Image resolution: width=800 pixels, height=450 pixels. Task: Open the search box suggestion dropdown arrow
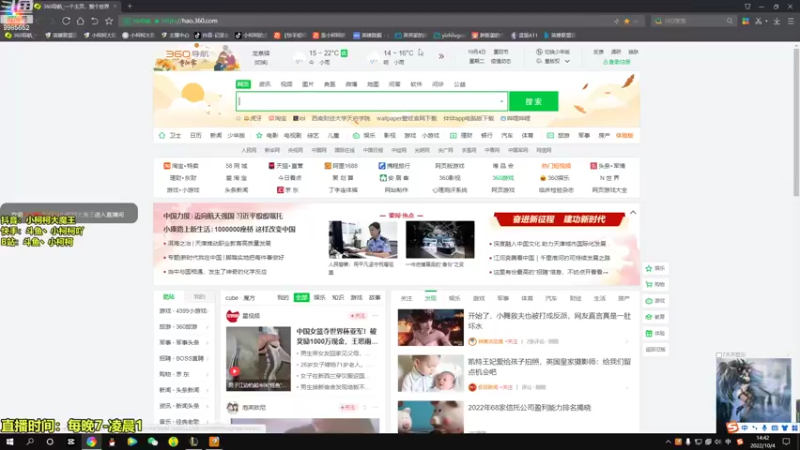click(502, 101)
